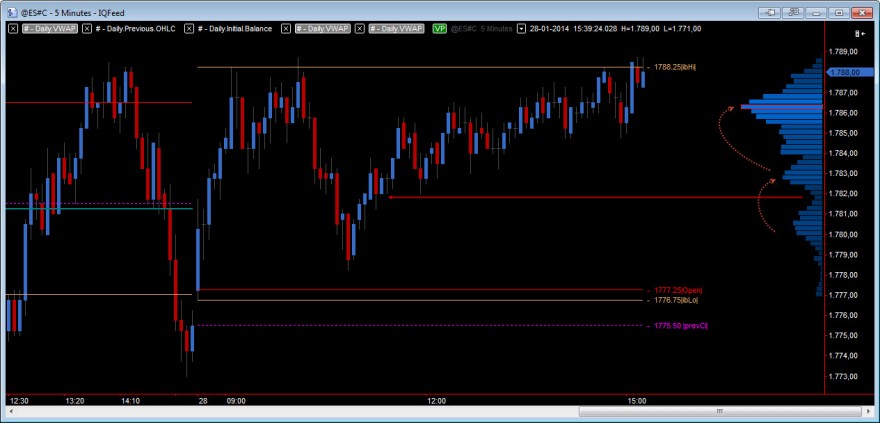The width and height of the screenshot is (880, 423).
Task: Click the detach-window icon next to minimize
Action: click(794, 12)
